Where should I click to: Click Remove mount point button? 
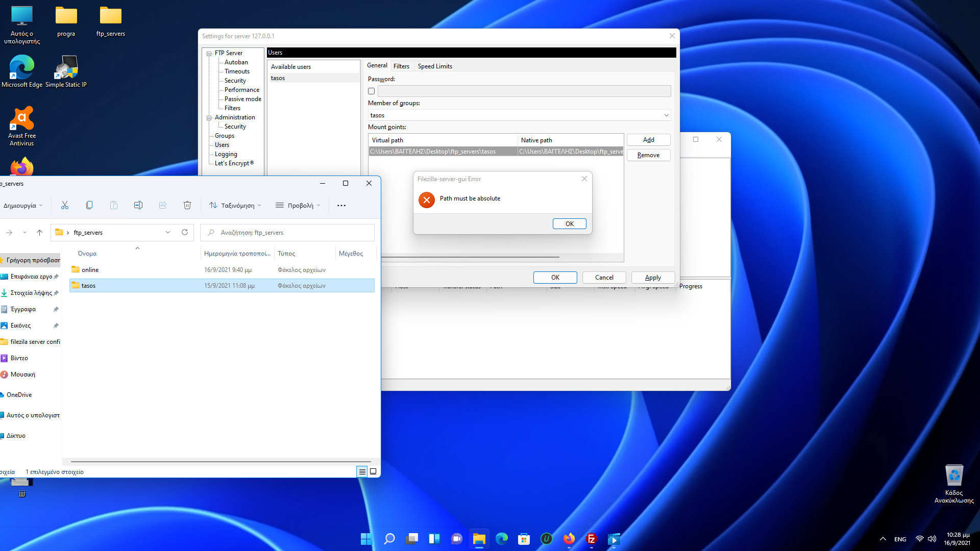pos(649,155)
